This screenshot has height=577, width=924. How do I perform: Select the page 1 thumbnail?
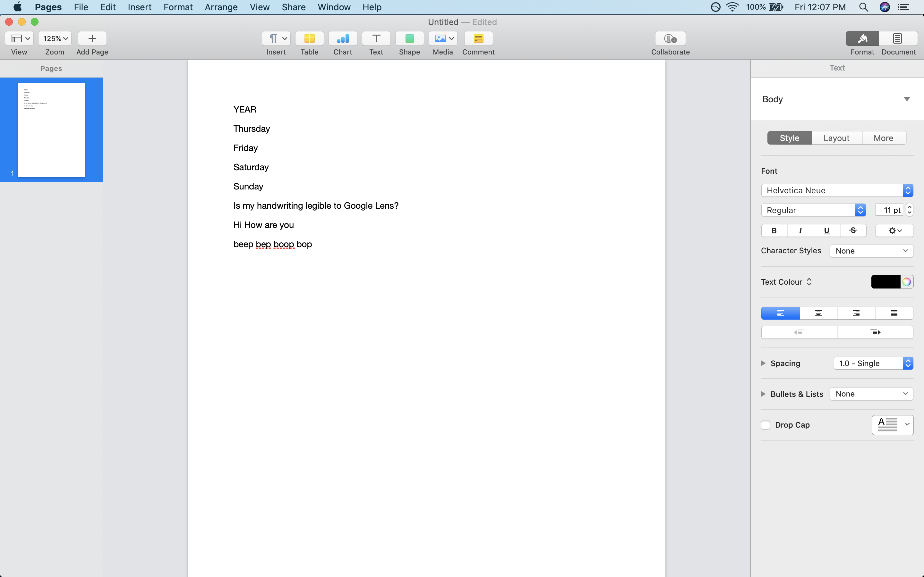51,130
